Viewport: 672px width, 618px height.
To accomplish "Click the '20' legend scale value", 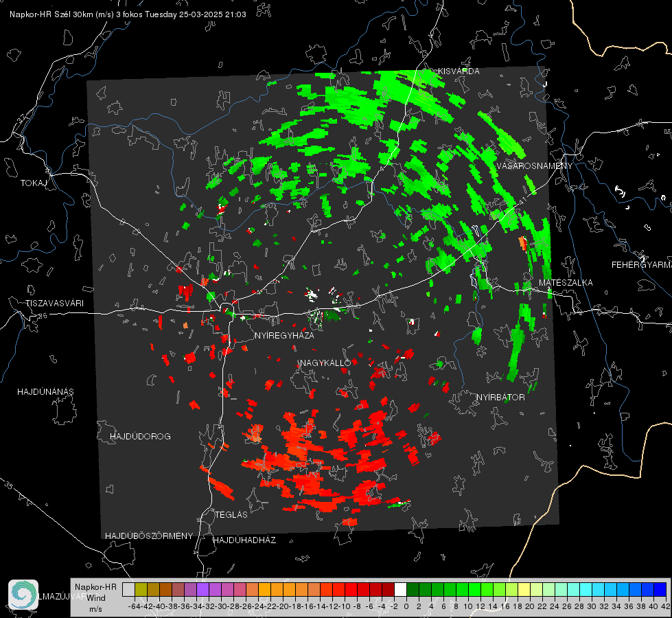I will 530,606.
